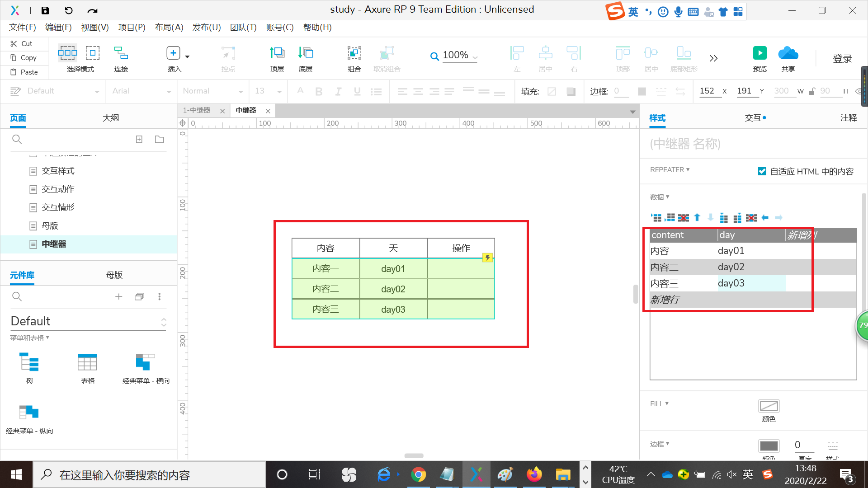Open the 布局 menu
868x488 pixels.
point(170,28)
